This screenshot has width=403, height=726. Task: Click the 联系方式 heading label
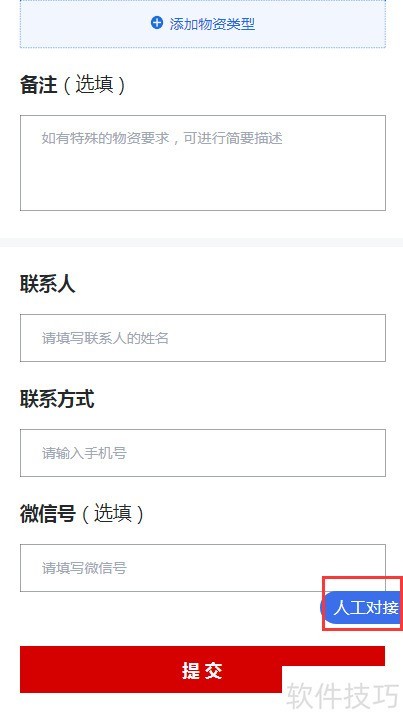57,399
